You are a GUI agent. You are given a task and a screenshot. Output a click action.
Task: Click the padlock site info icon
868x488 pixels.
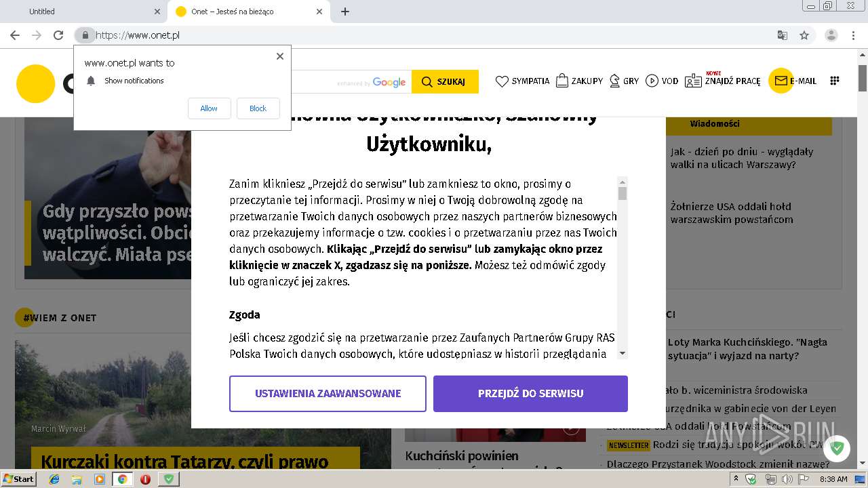click(x=85, y=35)
